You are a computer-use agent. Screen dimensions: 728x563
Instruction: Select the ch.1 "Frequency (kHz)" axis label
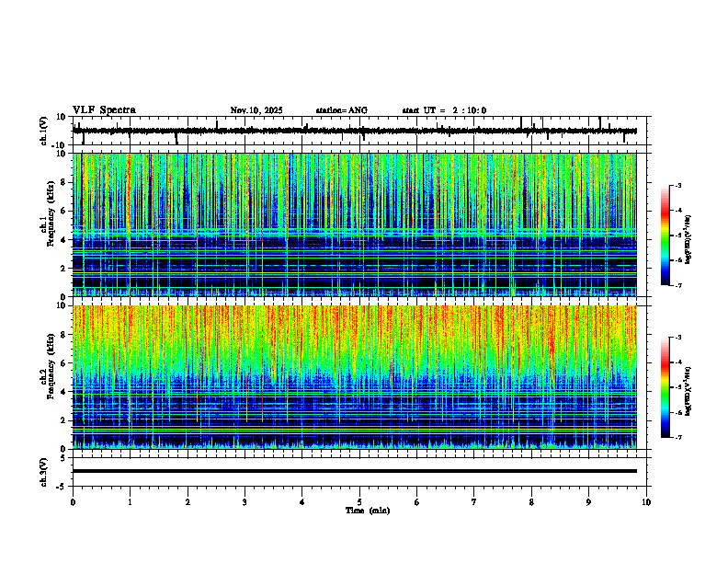51,213
